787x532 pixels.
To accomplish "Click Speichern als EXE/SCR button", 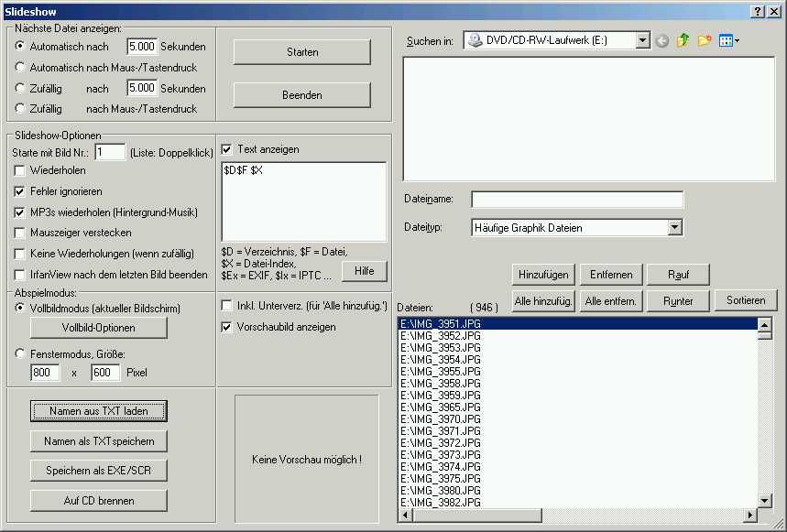I will (x=99, y=471).
